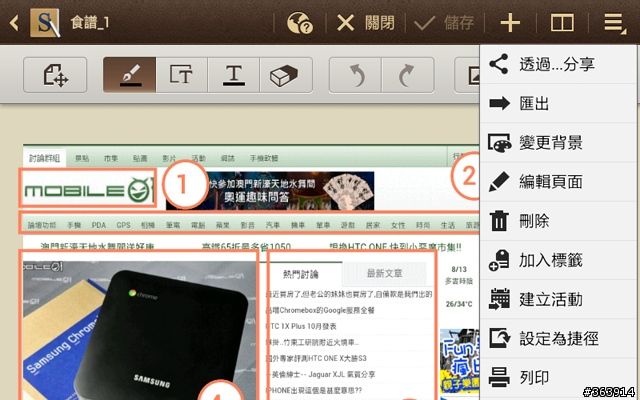The width and height of the screenshot is (640, 400).
Task: Toggle the overflow menu icon
Action: (615, 22)
